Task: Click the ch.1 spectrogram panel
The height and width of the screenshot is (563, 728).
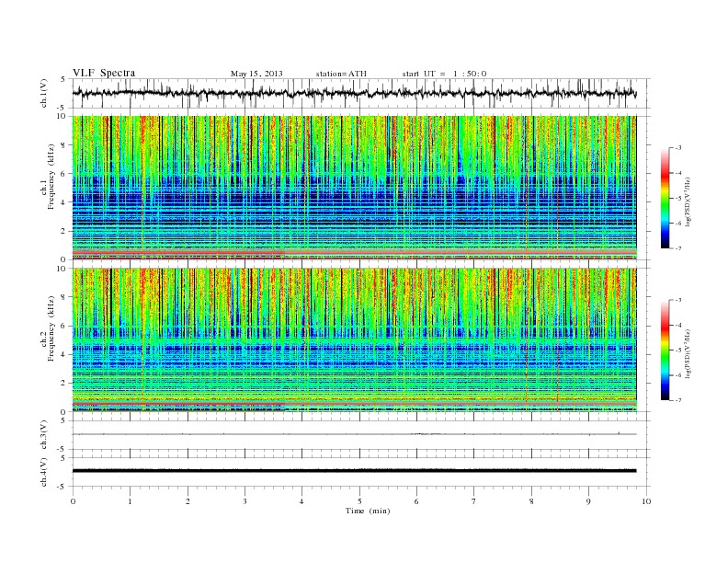Action: [x=354, y=188]
